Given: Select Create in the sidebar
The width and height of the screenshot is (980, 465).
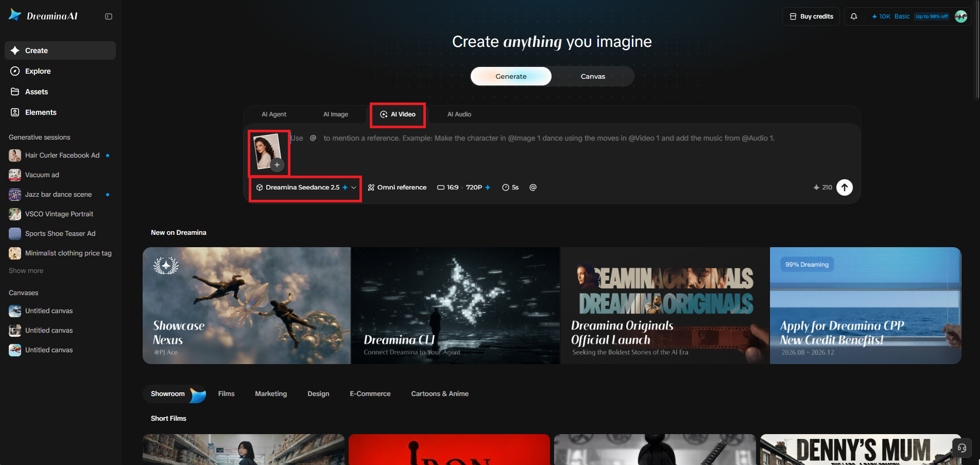Looking at the screenshot, I should 60,50.
